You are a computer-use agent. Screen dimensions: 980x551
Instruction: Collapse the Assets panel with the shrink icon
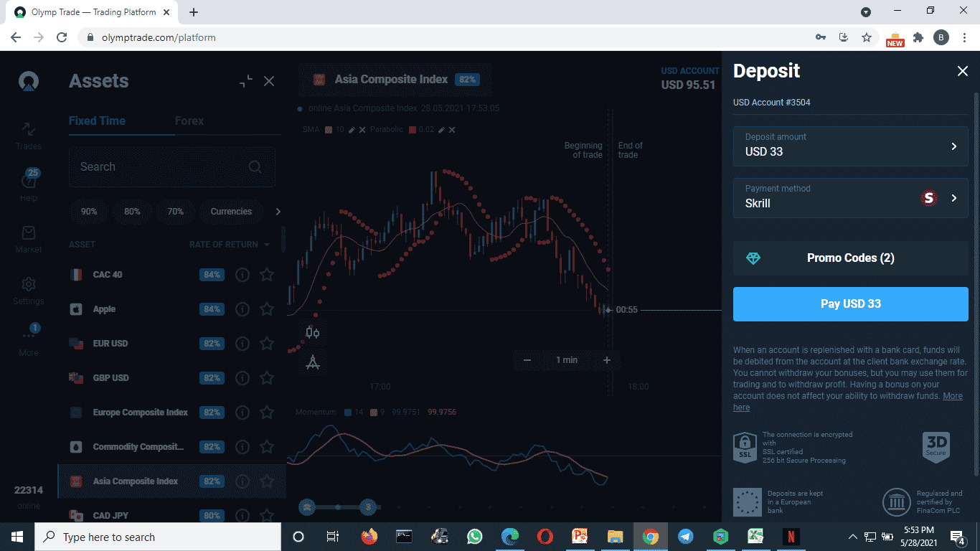pos(246,81)
